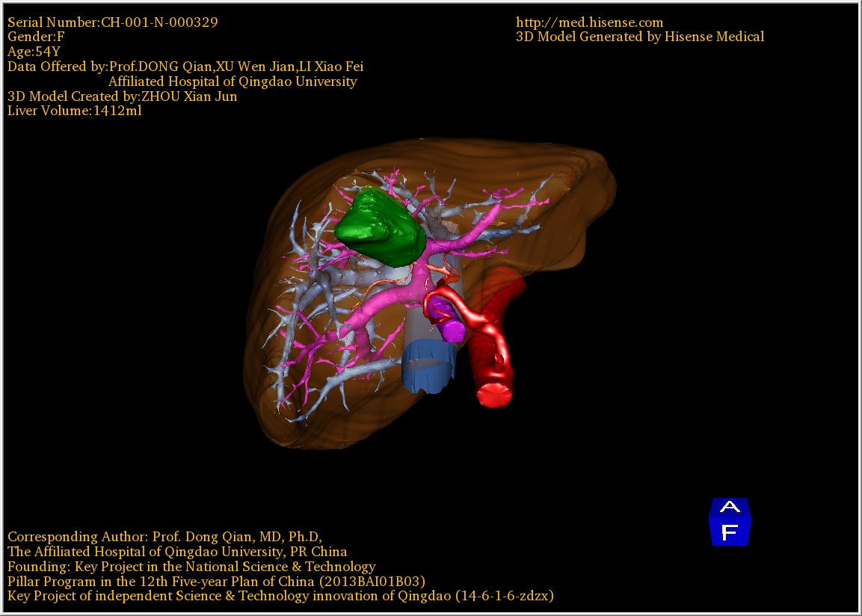The image size is (862, 616).
Task: Click the 'Founding: Key Project' line
Action: click(191, 567)
